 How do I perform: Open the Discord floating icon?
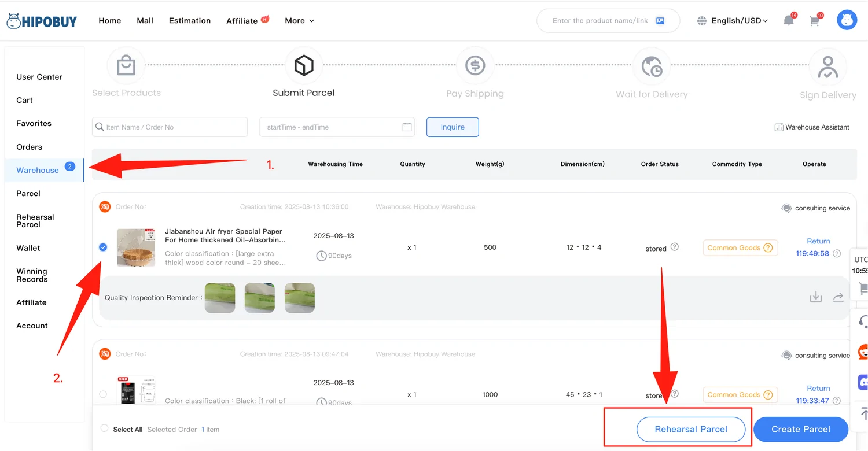point(862,382)
